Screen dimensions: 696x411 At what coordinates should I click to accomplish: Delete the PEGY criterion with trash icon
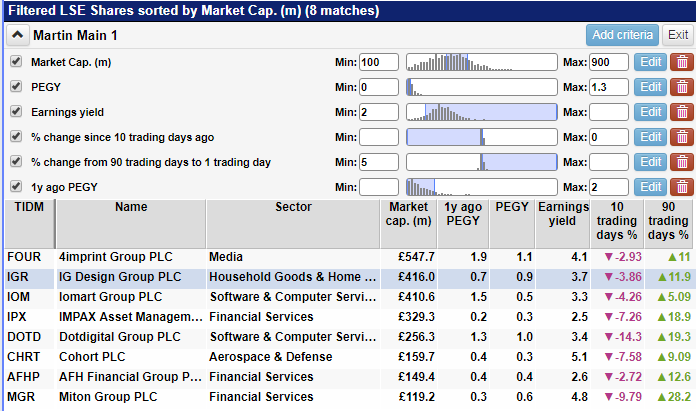click(x=682, y=87)
